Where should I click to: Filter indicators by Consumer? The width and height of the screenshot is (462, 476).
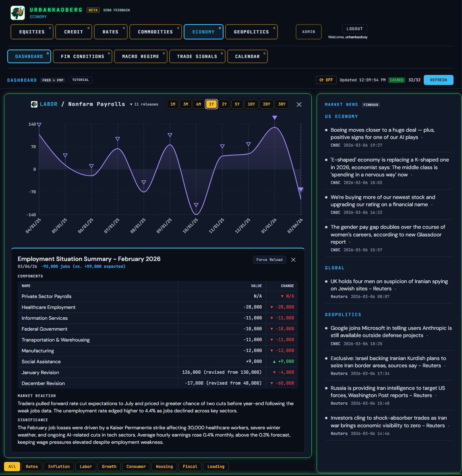click(136, 467)
